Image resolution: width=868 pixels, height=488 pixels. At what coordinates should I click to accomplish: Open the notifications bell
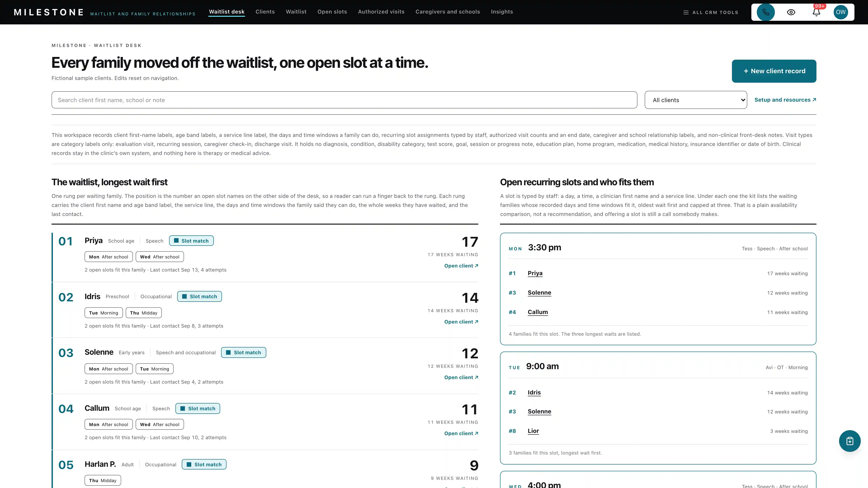pyautogui.click(x=816, y=12)
